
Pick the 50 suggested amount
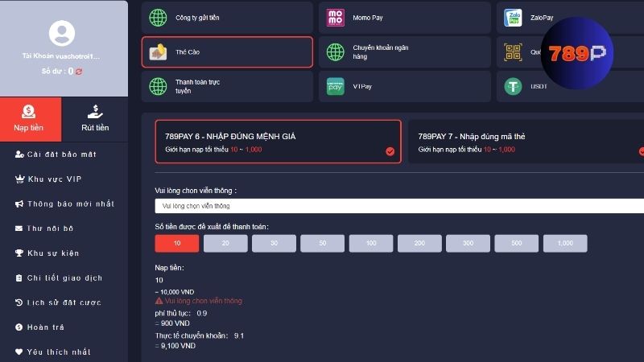tap(323, 244)
